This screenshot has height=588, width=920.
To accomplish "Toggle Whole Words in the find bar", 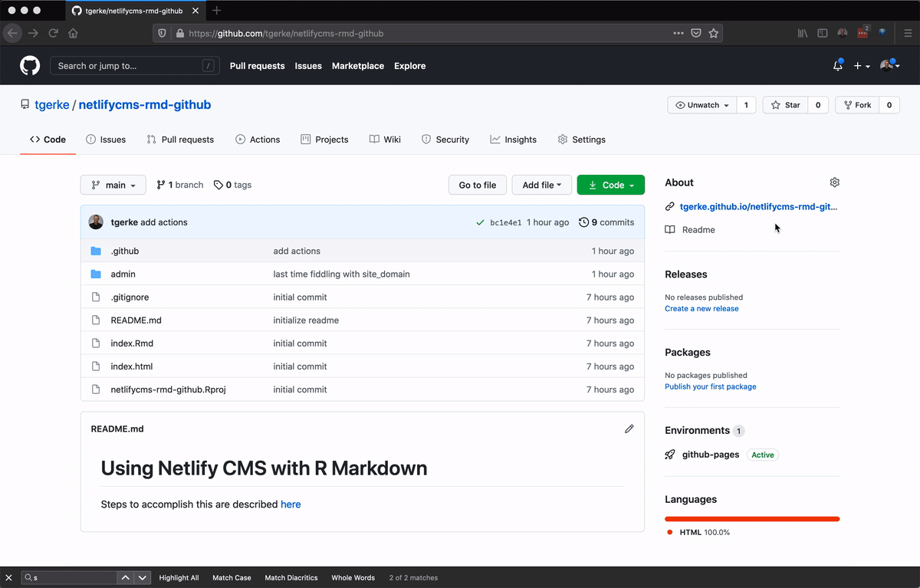I will tap(353, 577).
